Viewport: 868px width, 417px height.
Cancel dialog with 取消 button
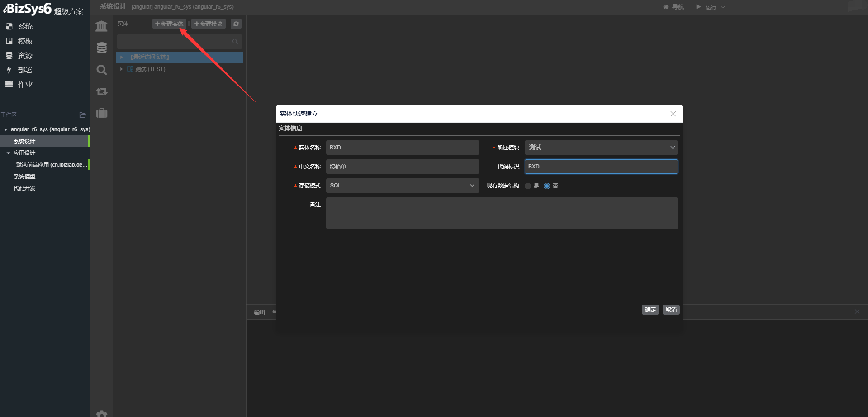point(671,310)
